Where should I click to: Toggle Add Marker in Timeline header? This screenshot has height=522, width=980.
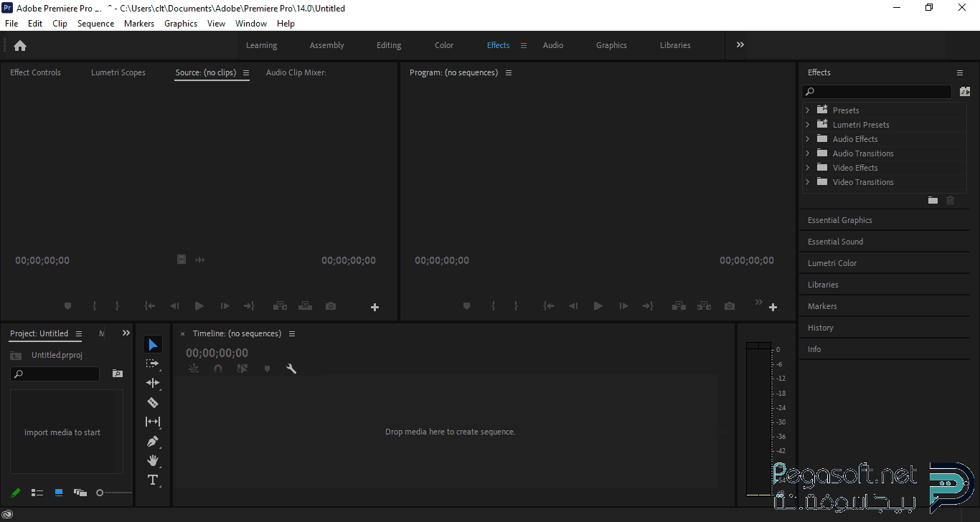coord(267,369)
